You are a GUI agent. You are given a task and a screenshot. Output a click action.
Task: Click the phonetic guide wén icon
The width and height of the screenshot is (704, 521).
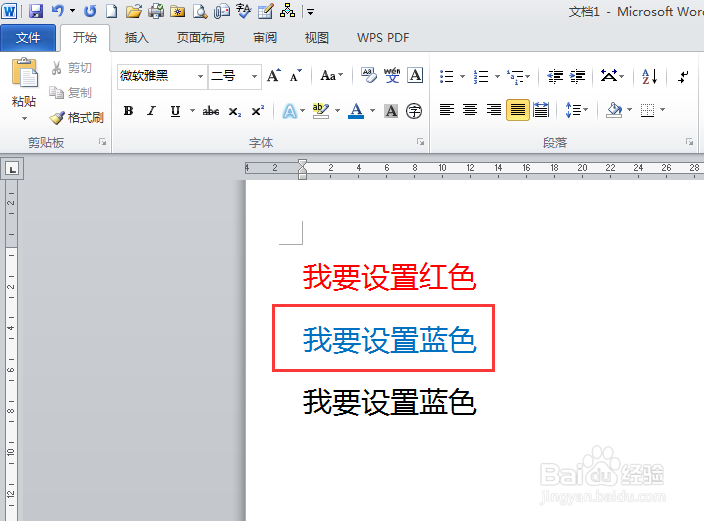pos(392,75)
